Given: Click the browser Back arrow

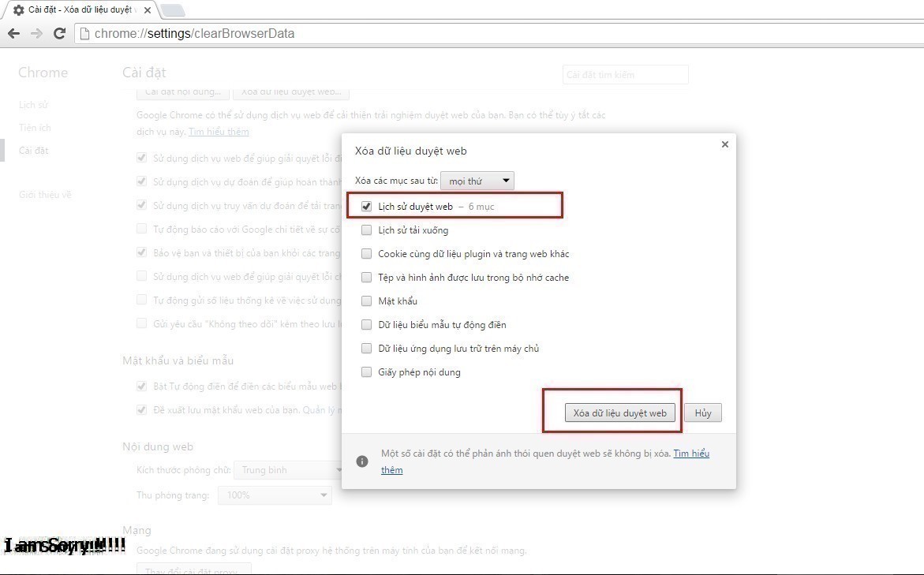Looking at the screenshot, I should (13, 33).
